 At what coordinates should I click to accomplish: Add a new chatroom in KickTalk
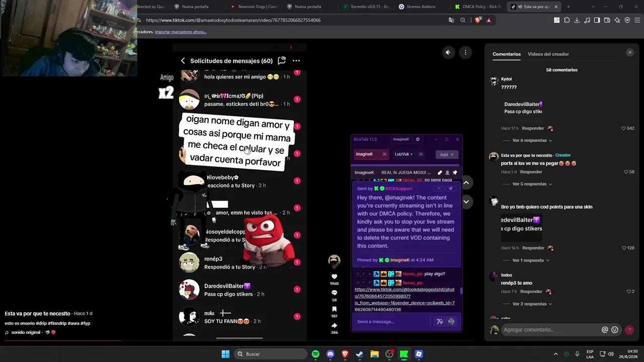[447, 154]
